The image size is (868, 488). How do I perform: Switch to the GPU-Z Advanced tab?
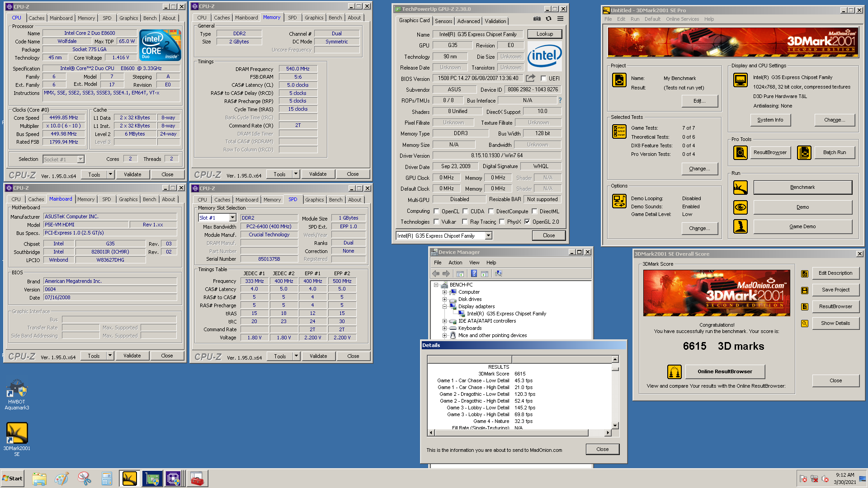coord(468,21)
